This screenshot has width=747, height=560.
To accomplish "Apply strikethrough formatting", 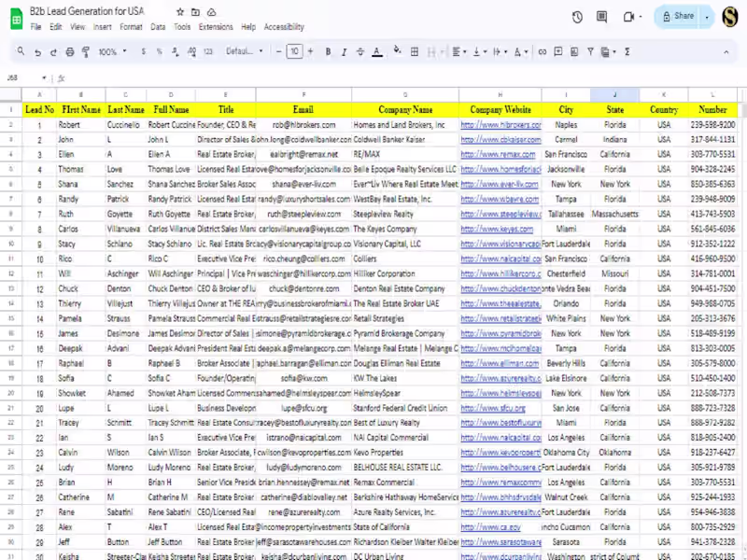I will [x=360, y=51].
